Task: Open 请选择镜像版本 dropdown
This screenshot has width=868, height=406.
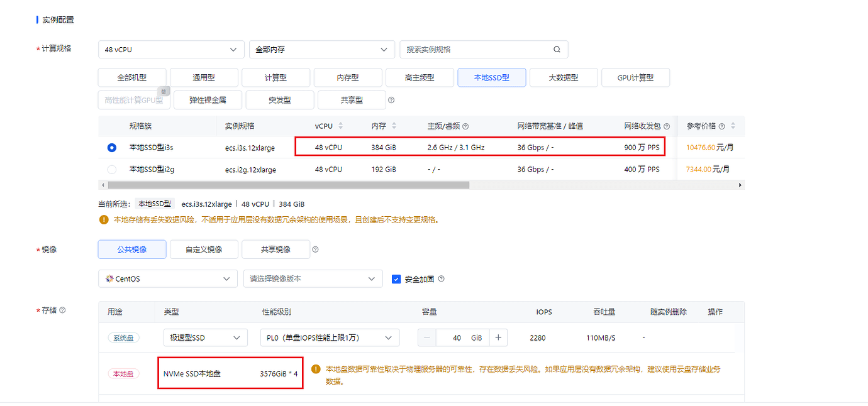Action: click(313, 278)
